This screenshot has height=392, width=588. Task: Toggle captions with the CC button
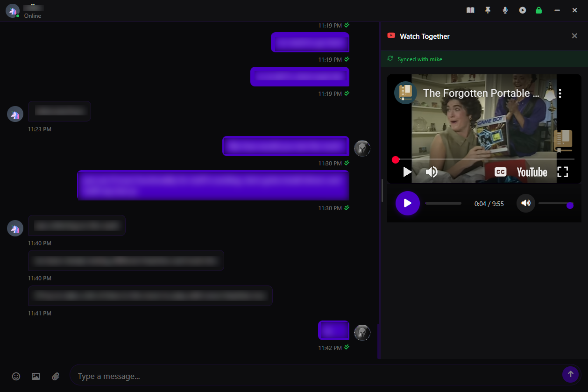(x=500, y=171)
